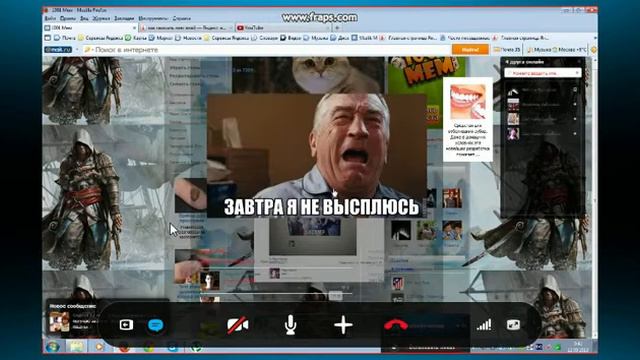Viewport: 640px width, 360px height.
Task: Click Почта 35 mail counter in toolbar
Action: click(x=507, y=49)
